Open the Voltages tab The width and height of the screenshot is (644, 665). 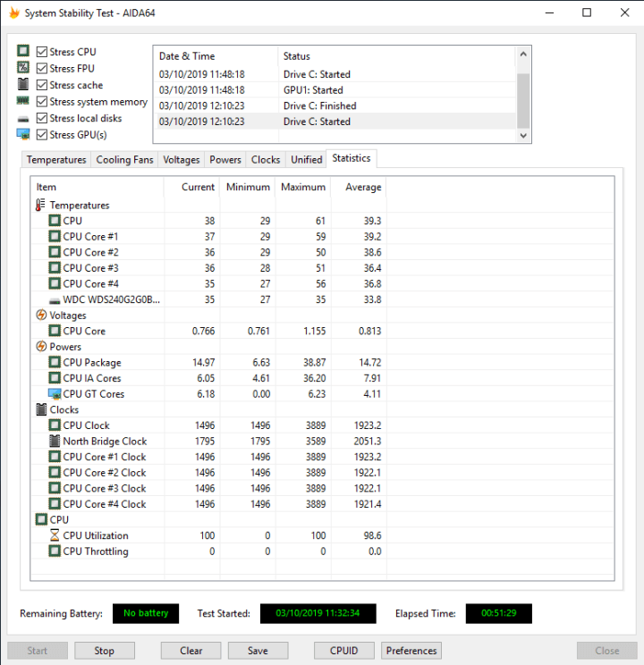(182, 160)
